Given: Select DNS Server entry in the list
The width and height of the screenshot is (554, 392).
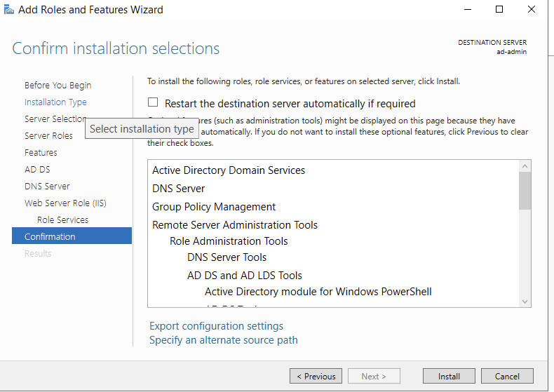Looking at the screenshot, I should [178, 189].
